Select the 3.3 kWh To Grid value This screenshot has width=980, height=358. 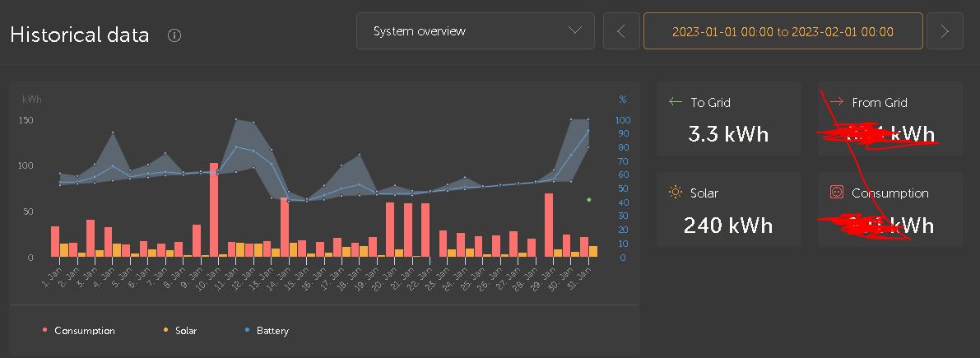(x=728, y=133)
